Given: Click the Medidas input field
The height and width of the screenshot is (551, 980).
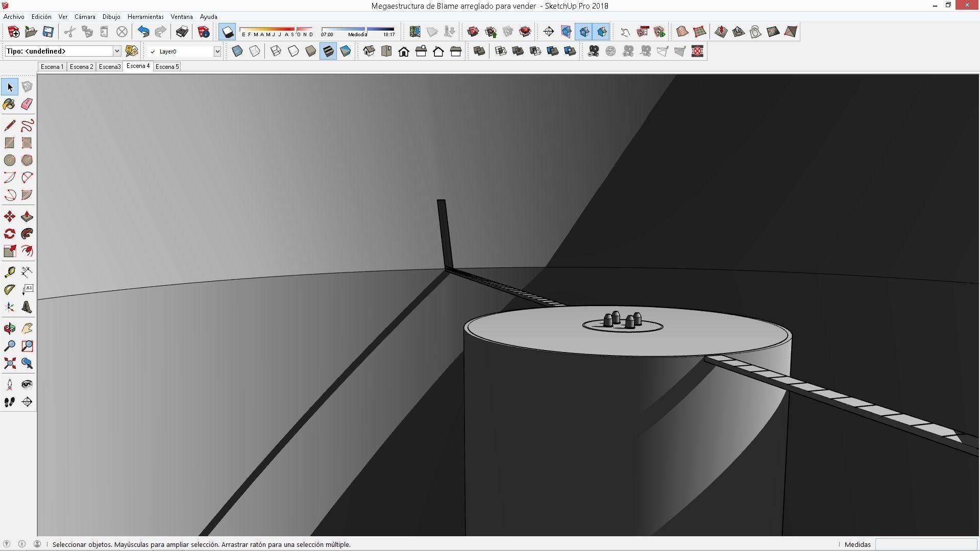Looking at the screenshot, I should point(925,544).
